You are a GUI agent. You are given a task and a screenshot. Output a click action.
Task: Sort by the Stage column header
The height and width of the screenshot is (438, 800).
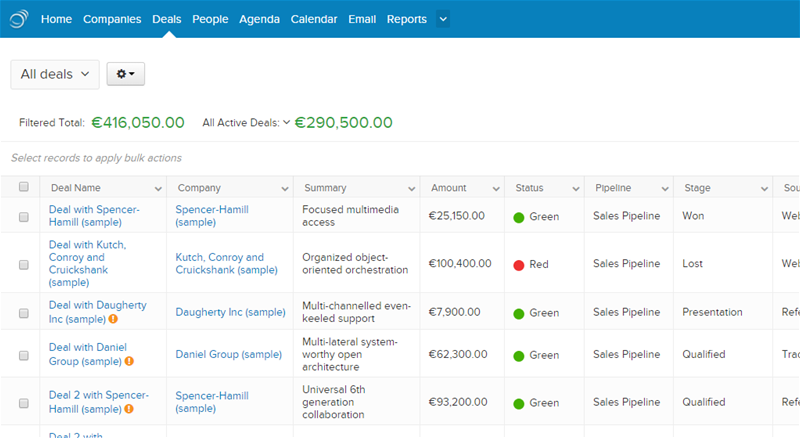pos(698,188)
